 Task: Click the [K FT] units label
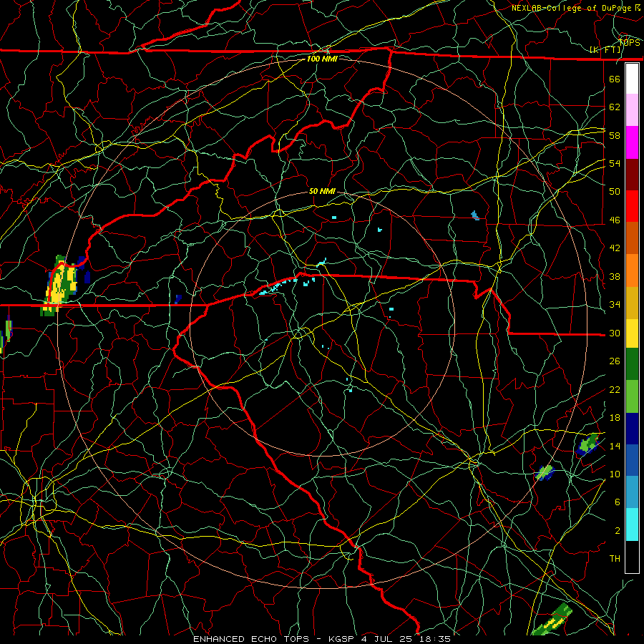click(605, 50)
